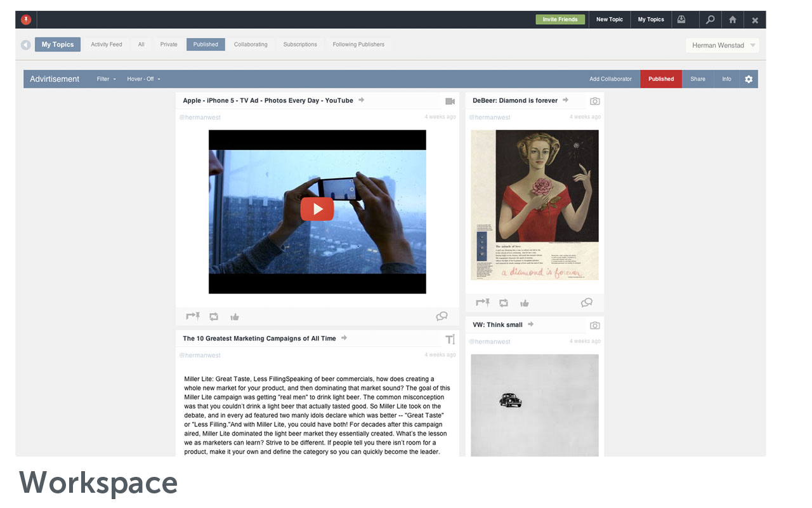Screen dimensions: 812x508
Task: Click arrow next to VW: Think small title
Action: click(530, 324)
